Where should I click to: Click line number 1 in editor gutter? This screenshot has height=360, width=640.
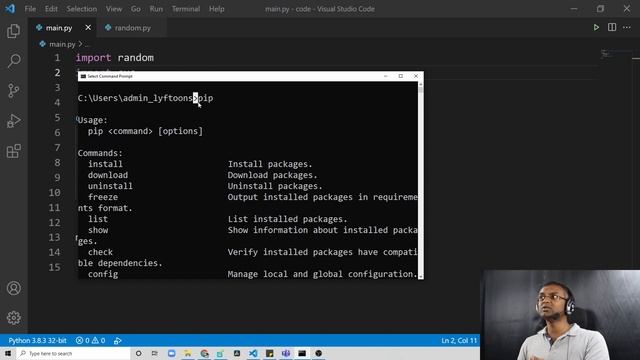coord(57,58)
